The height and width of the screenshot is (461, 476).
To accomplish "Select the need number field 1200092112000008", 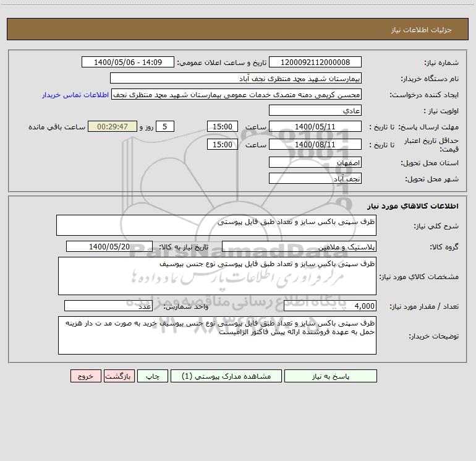I will [315, 62].
